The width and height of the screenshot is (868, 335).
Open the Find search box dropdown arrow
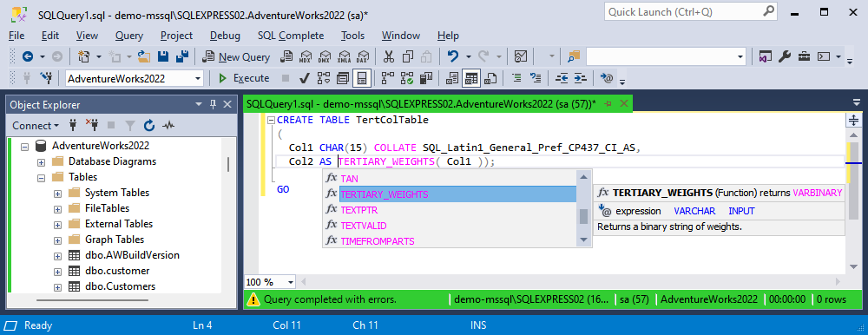tap(740, 56)
